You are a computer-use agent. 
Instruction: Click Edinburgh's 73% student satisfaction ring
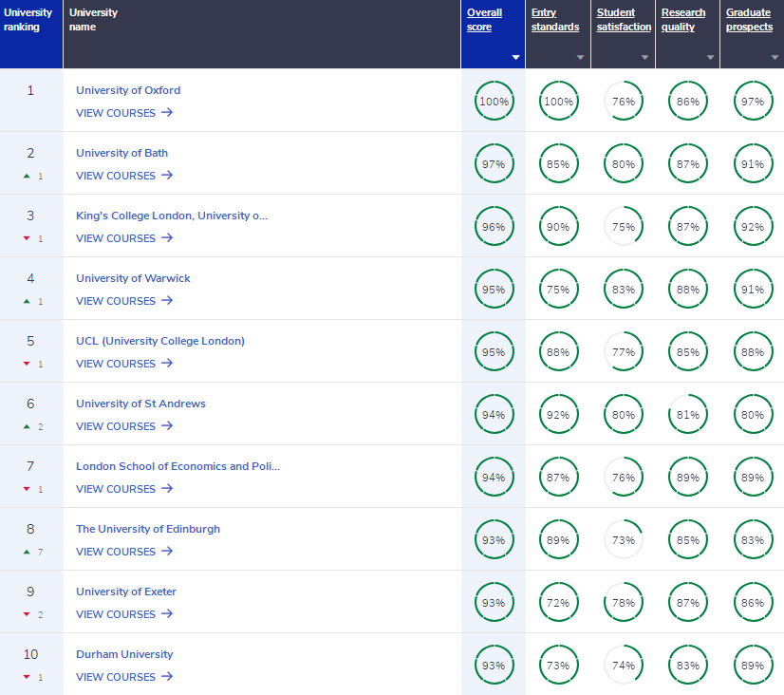[x=624, y=540]
